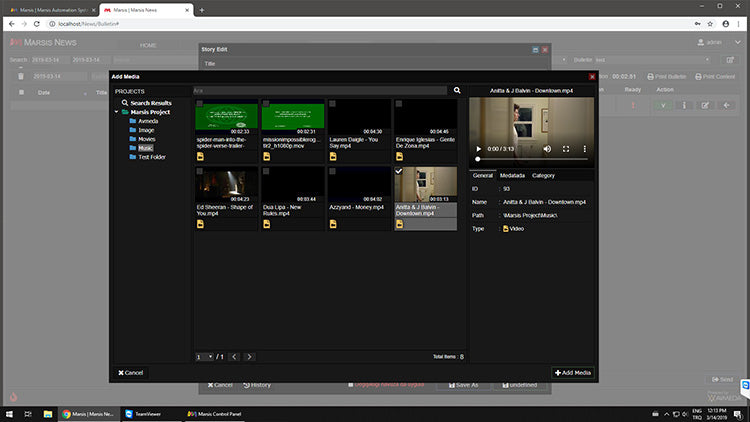
Task: Select the Ed Sheeran Shape of You checkbox
Action: [200, 171]
